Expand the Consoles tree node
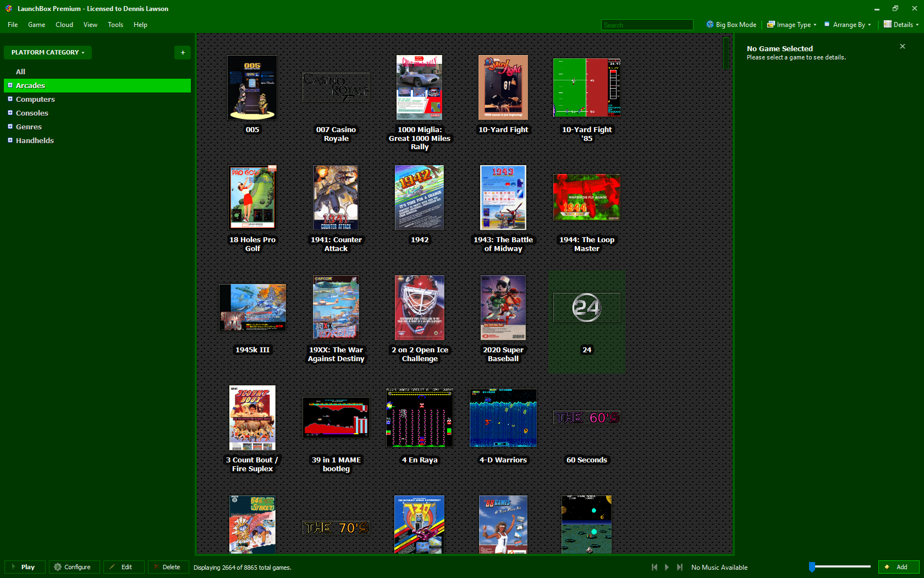924x578 pixels. click(10, 113)
